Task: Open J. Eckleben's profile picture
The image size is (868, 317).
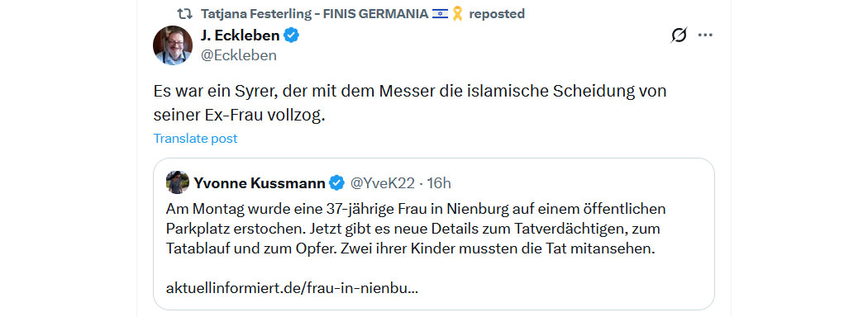Action: [x=172, y=45]
